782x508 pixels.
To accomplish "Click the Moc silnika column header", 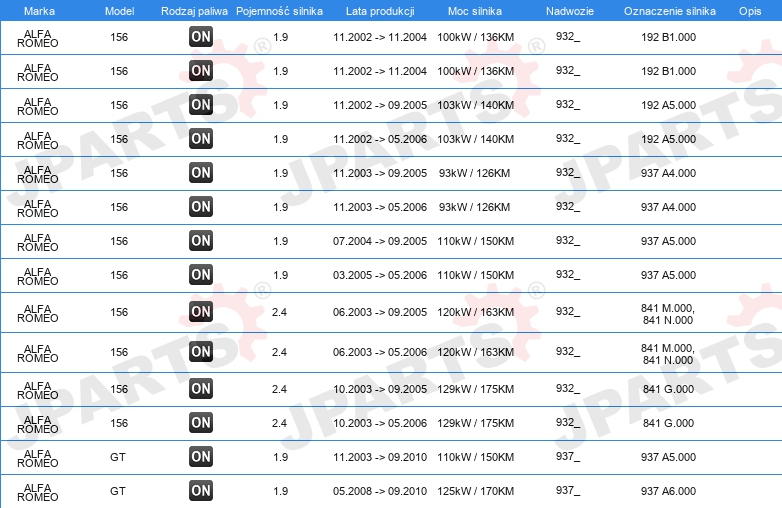I will (x=475, y=11).
